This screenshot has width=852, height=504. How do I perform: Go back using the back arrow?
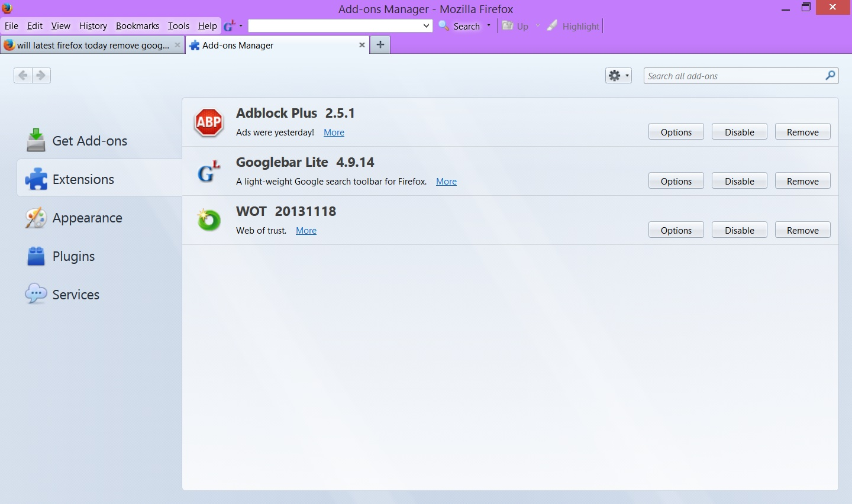[x=23, y=75]
